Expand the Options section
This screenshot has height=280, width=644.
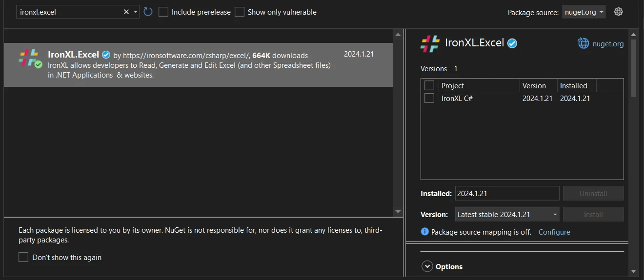[x=427, y=266]
